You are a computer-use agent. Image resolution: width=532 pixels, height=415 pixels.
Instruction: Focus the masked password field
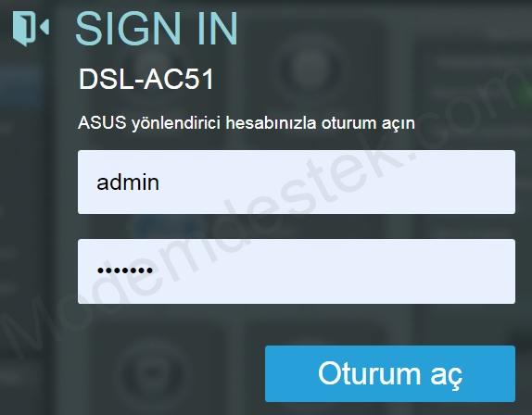click(297, 271)
